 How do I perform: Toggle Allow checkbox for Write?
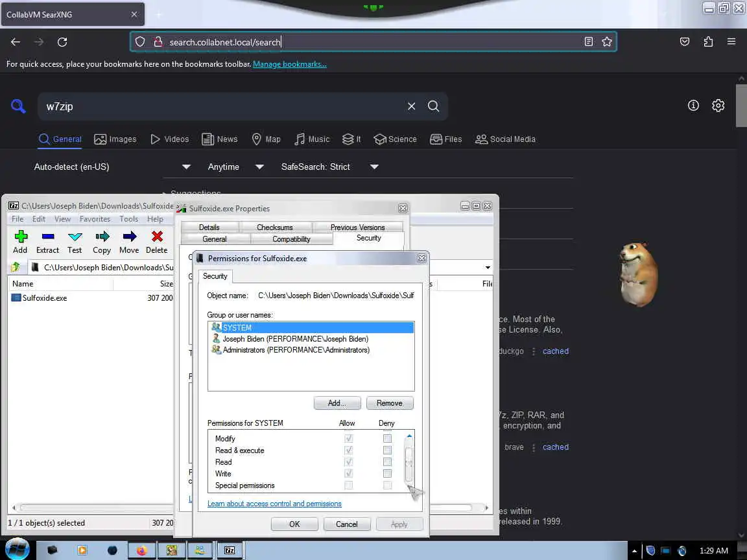[x=349, y=473]
